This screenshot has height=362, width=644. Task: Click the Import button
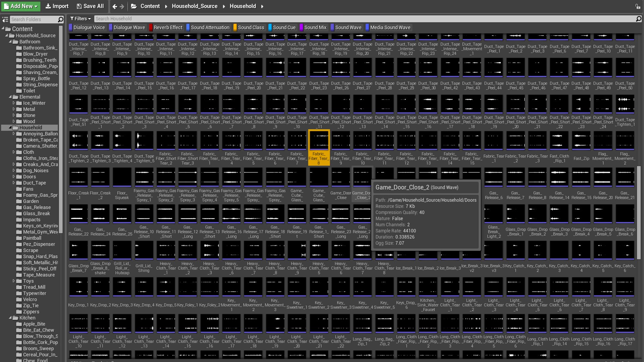coord(57,6)
